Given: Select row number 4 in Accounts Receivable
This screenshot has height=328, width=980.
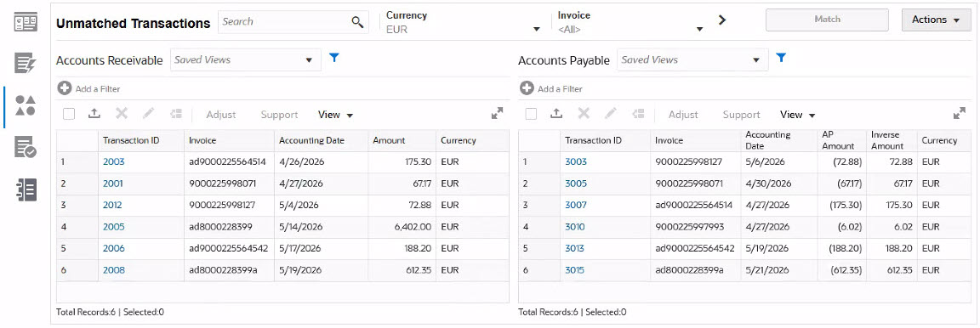Looking at the screenshot, I should click(77, 227).
